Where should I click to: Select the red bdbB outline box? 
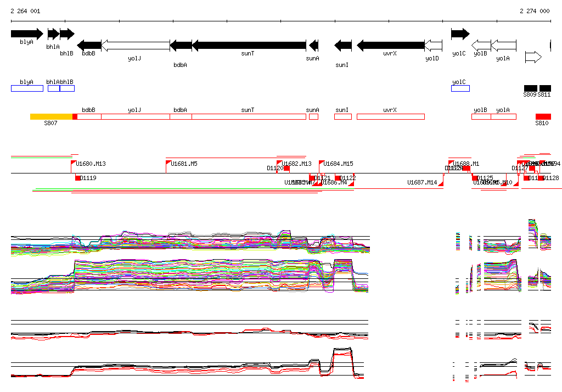(89, 116)
